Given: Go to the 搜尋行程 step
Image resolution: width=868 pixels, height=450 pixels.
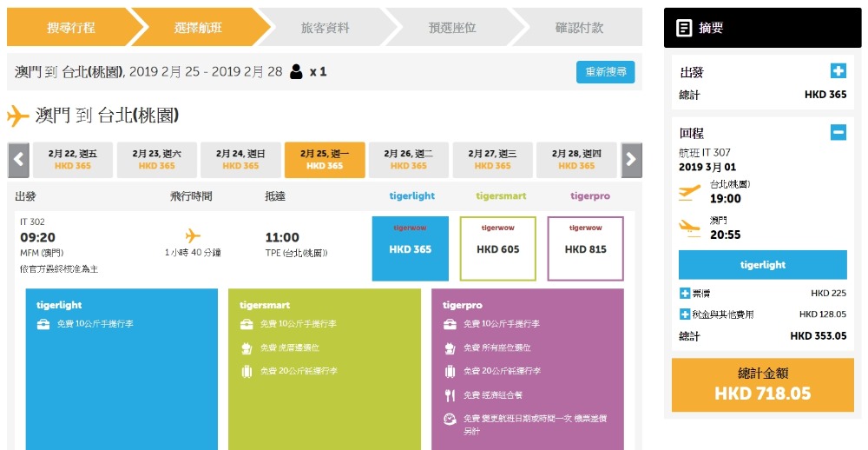Looking at the screenshot, I should pos(71,27).
